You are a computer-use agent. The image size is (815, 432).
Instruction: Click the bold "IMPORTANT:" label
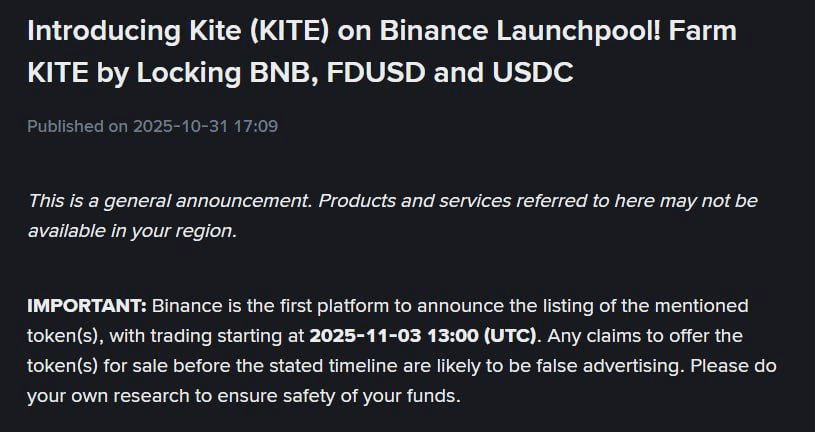(x=87, y=305)
